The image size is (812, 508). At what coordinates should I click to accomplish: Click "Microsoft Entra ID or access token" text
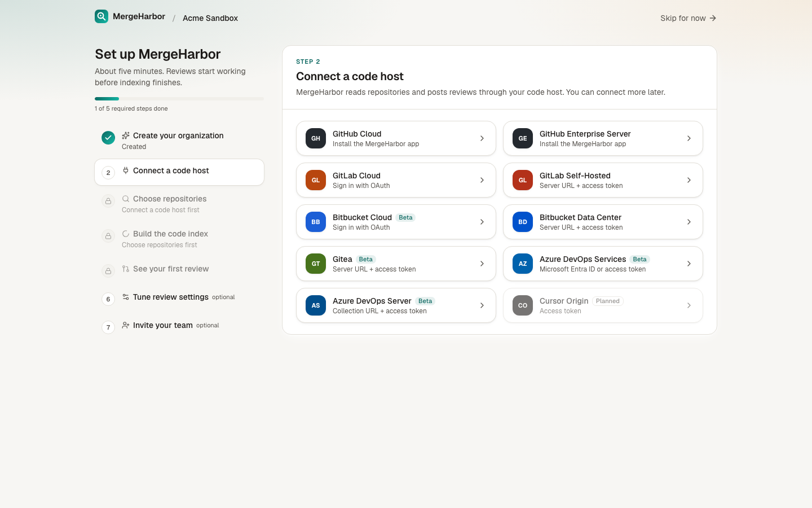coord(593,269)
